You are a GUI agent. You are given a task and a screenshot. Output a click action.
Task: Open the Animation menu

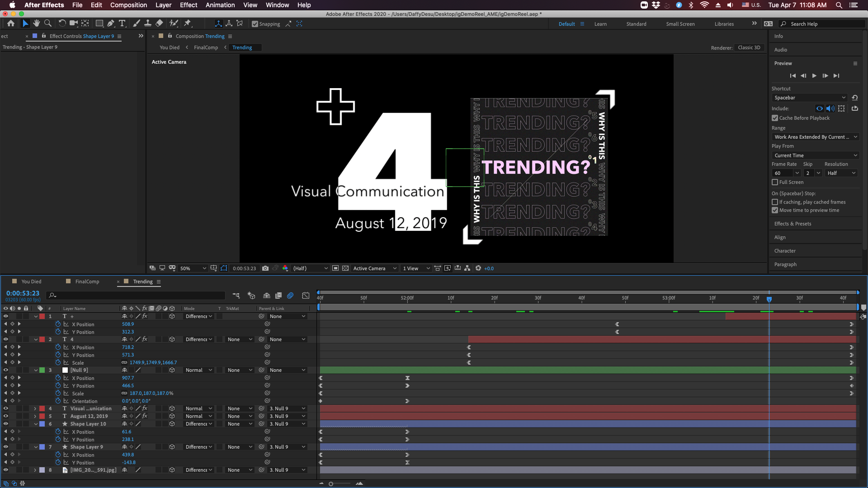coord(220,5)
